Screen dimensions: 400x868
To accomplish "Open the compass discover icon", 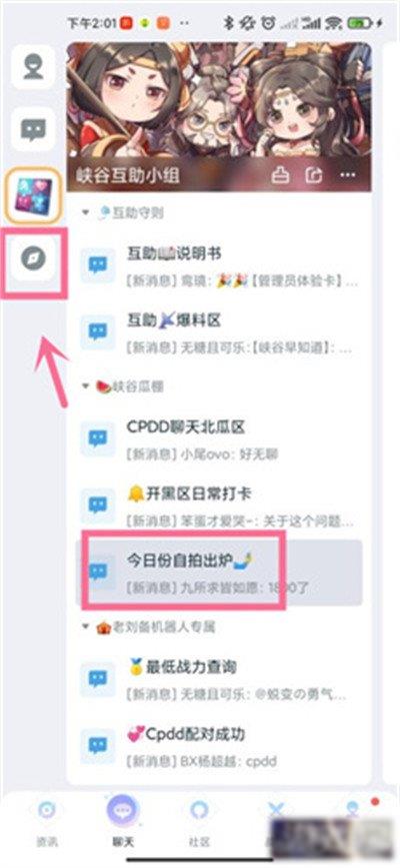I will (33, 258).
